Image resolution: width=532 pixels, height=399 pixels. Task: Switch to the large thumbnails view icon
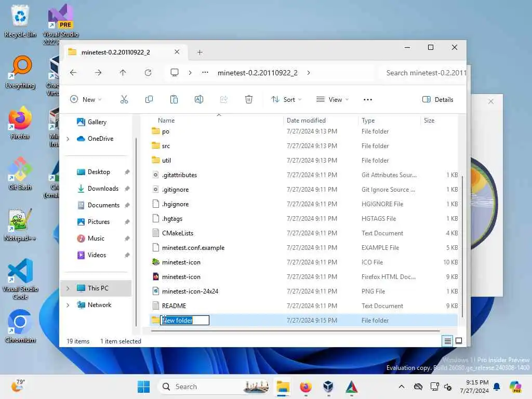(x=459, y=341)
